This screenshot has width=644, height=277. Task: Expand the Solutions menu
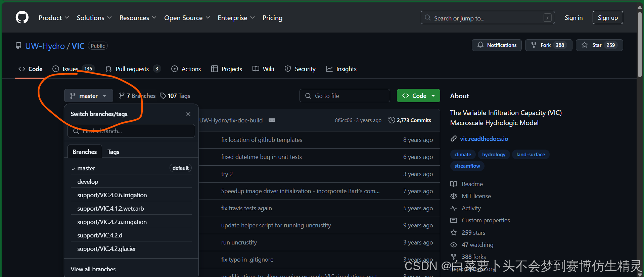(x=94, y=18)
